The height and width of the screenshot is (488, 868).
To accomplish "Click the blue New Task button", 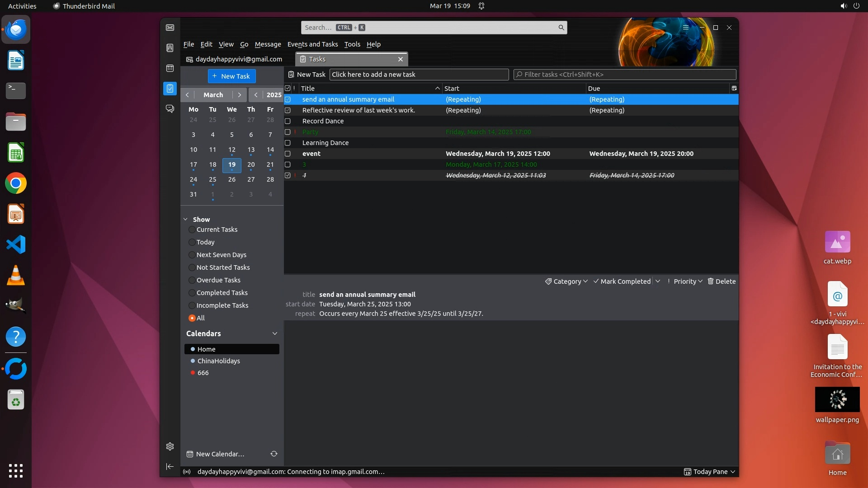I will click(231, 76).
